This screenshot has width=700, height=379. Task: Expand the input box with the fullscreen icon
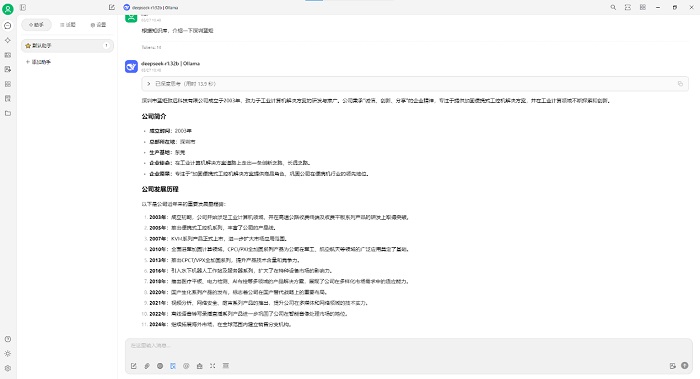(x=212, y=366)
